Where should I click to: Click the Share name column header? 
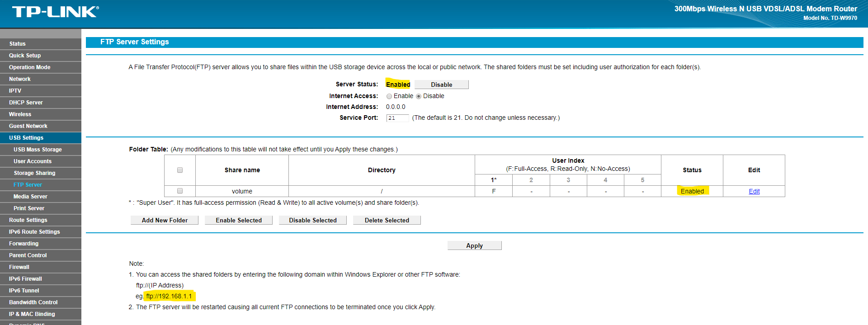(242, 170)
